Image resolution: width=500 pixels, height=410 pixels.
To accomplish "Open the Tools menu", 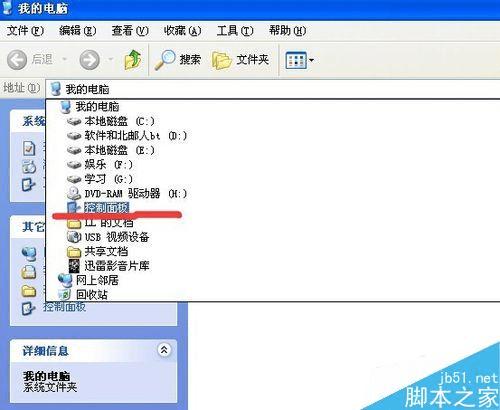I will pyautogui.click(x=235, y=31).
